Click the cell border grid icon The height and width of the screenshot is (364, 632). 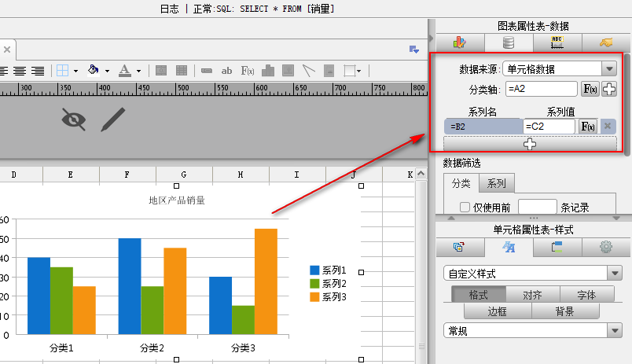[x=62, y=71]
